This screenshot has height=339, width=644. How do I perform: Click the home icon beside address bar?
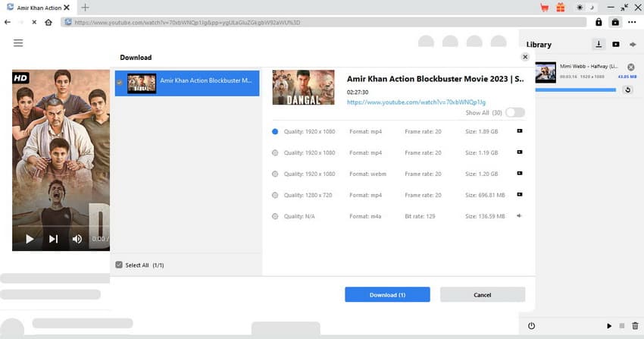48,22
